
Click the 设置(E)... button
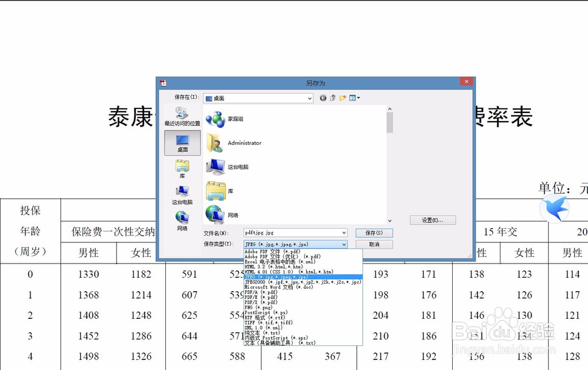click(433, 220)
